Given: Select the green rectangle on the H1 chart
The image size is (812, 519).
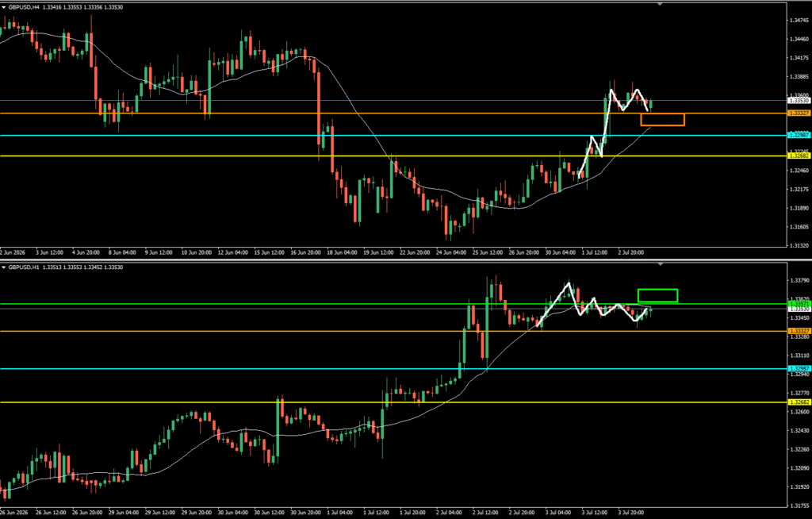Looking at the screenshot, I should (x=657, y=295).
